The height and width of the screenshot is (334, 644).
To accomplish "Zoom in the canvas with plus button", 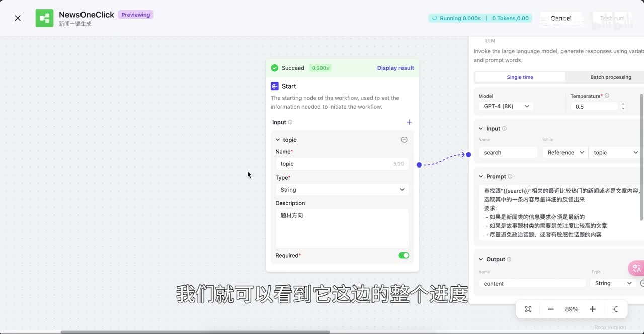I will (592, 309).
